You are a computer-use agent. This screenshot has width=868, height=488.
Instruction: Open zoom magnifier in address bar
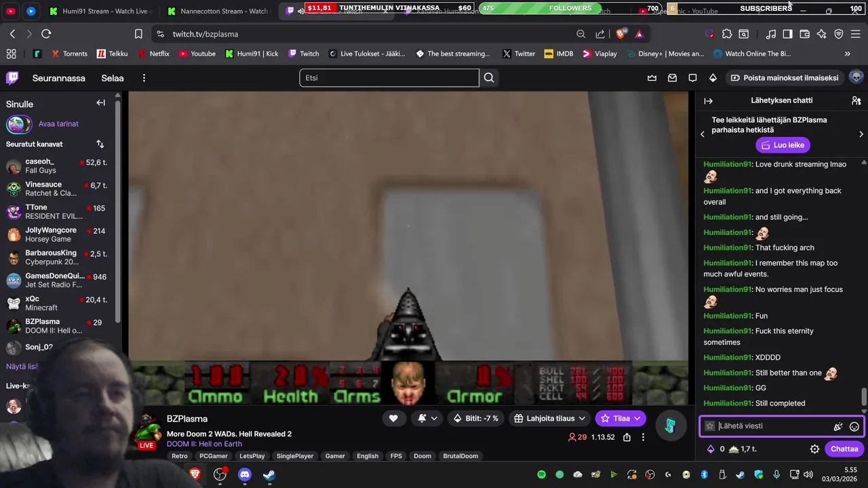pos(580,34)
